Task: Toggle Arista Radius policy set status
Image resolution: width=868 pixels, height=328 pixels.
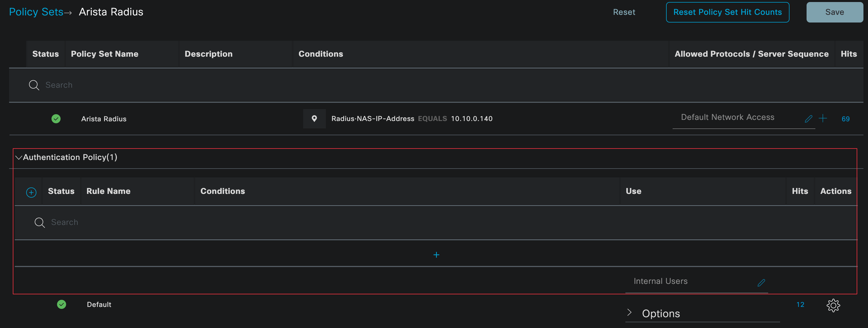Action: [56, 119]
